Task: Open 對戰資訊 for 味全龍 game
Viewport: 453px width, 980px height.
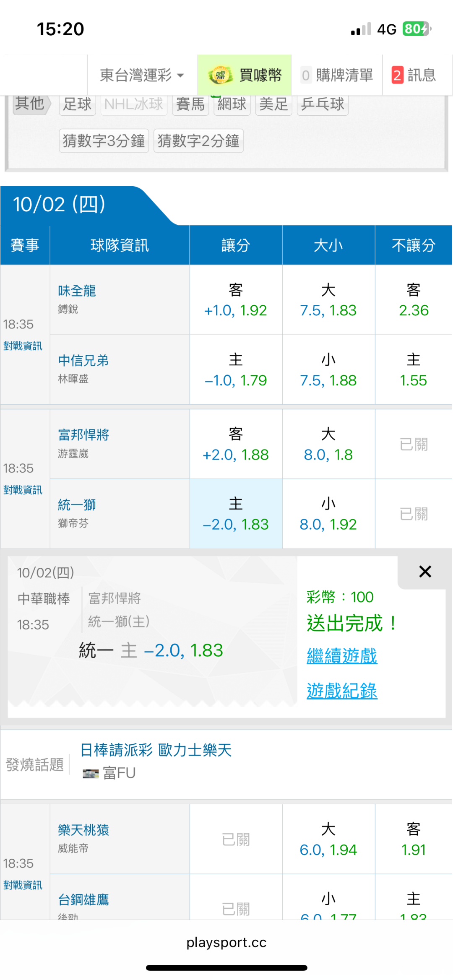Action: [x=23, y=346]
